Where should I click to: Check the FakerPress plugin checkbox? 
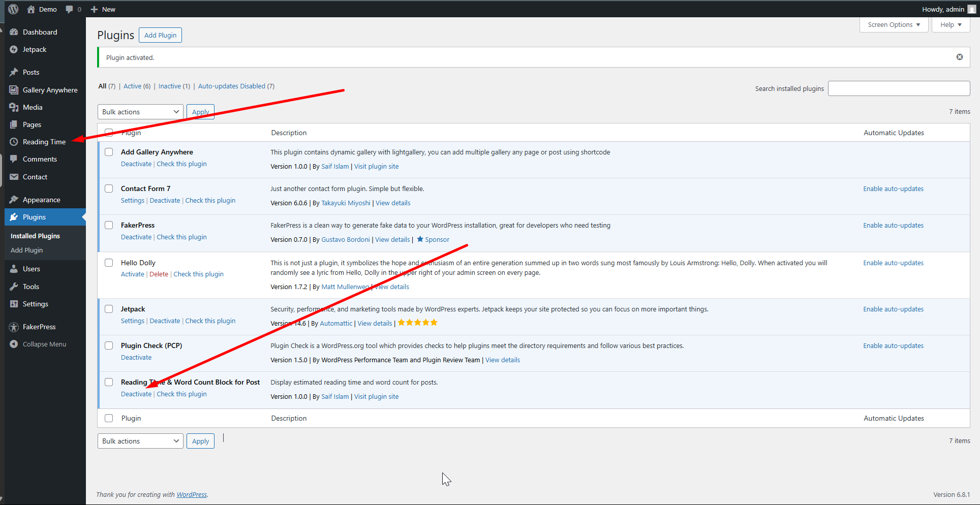point(109,225)
